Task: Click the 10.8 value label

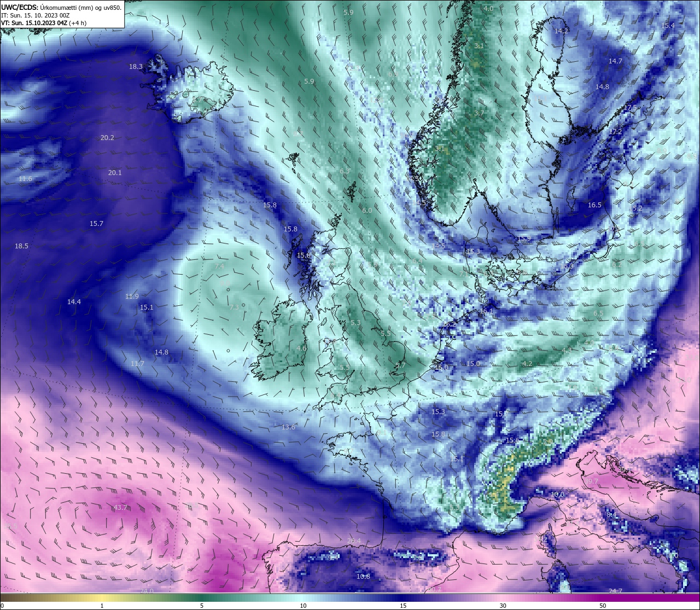Action: click(363, 577)
